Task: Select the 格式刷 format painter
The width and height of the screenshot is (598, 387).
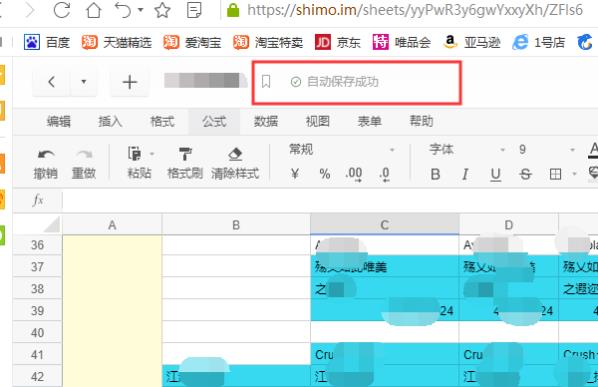Action: tap(185, 164)
